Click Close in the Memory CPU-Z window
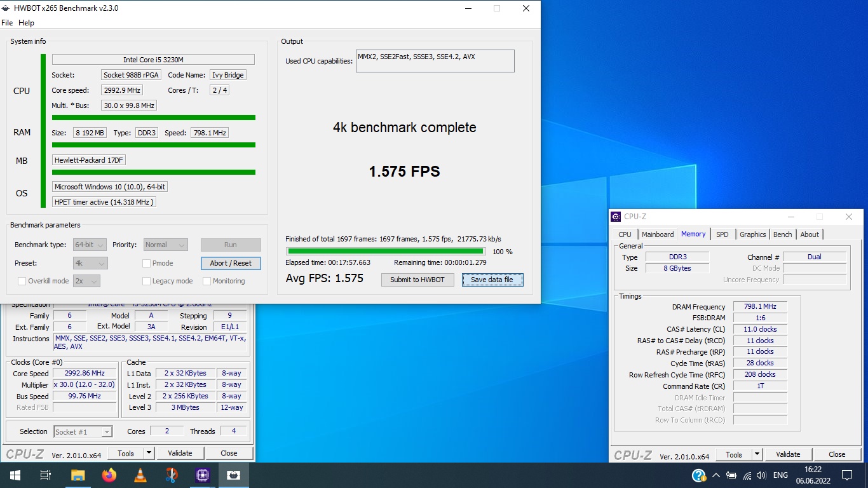The width and height of the screenshot is (868, 488). pyautogui.click(x=837, y=454)
